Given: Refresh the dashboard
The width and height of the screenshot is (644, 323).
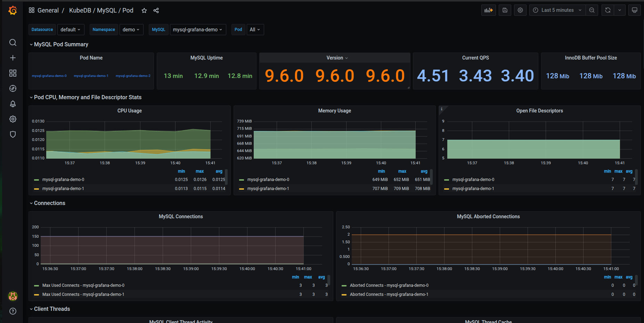Looking at the screenshot, I should 608,10.
